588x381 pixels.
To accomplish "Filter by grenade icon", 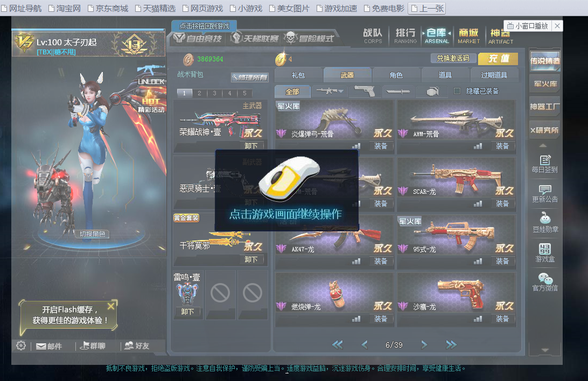I will [x=432, y=91].
